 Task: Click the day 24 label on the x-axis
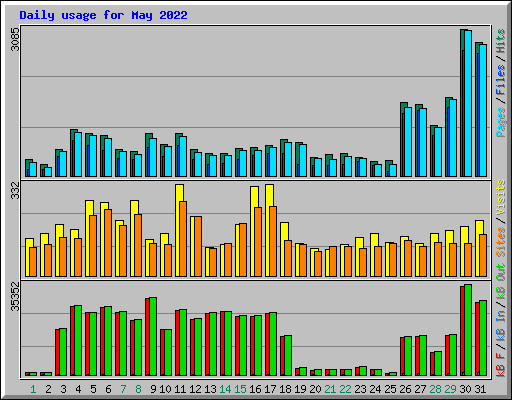[375, 389]
